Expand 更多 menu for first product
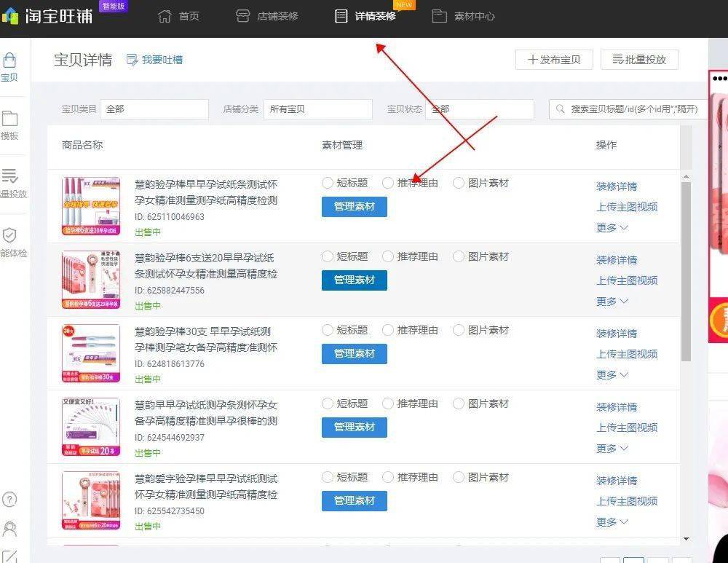Viewport: 728px width, 563px height. tap(612, 228)
